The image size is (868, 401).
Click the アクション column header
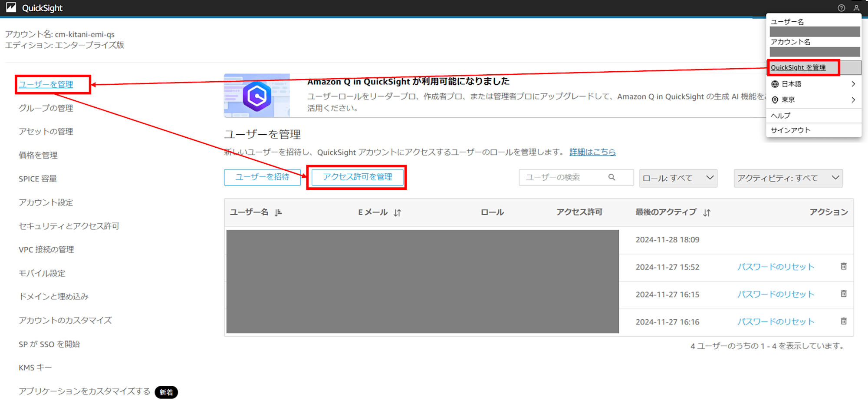[x=829, y=212]
